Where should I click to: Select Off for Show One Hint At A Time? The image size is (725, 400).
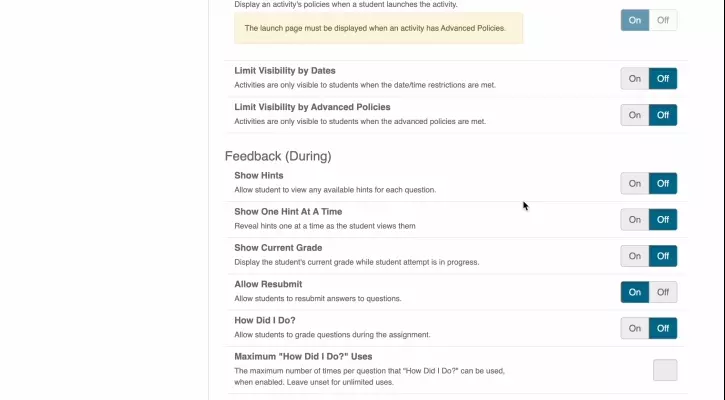point(662,220)
